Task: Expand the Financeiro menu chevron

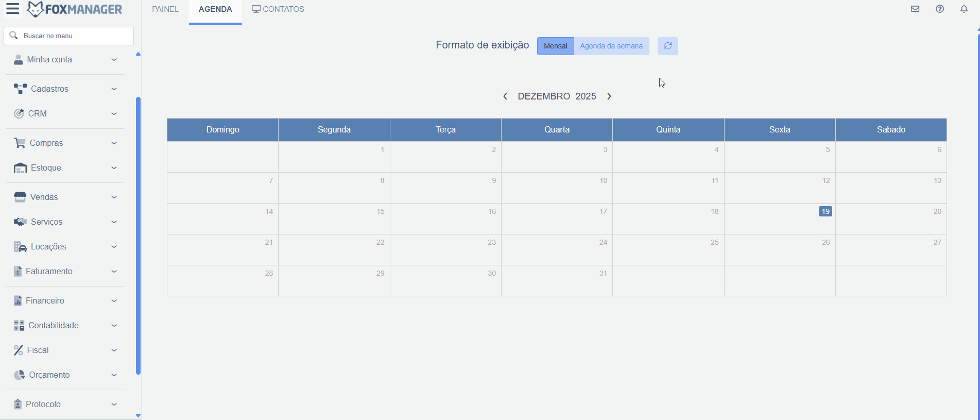Action: point(114,300)
